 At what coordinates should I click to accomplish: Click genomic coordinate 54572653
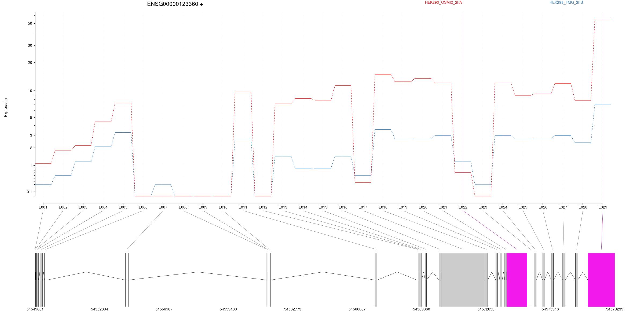(486, 309)
